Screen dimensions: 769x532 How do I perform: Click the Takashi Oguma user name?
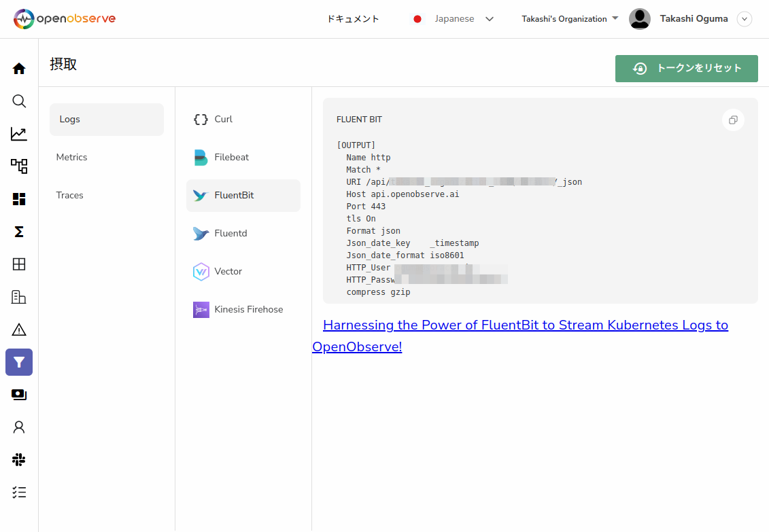694,18
